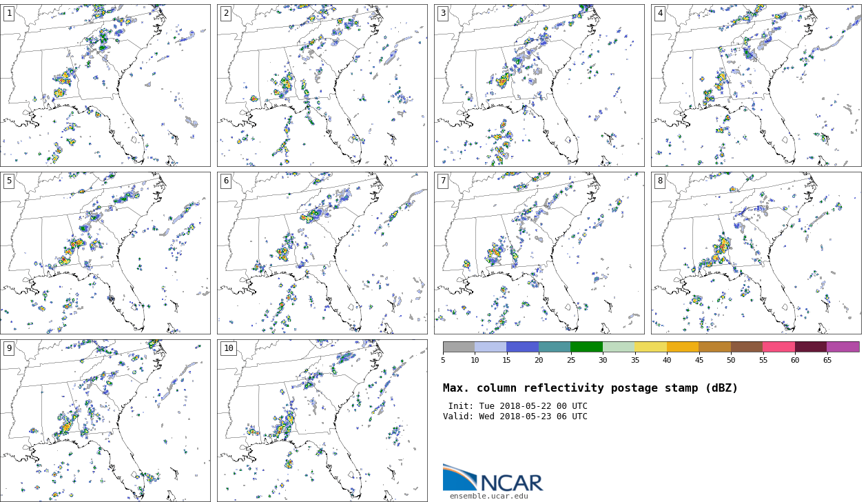Click the dark green 25-30 dBZ swatch
Image resolution: width=868 pixels, height=502 pixels.
coord(586,347)
